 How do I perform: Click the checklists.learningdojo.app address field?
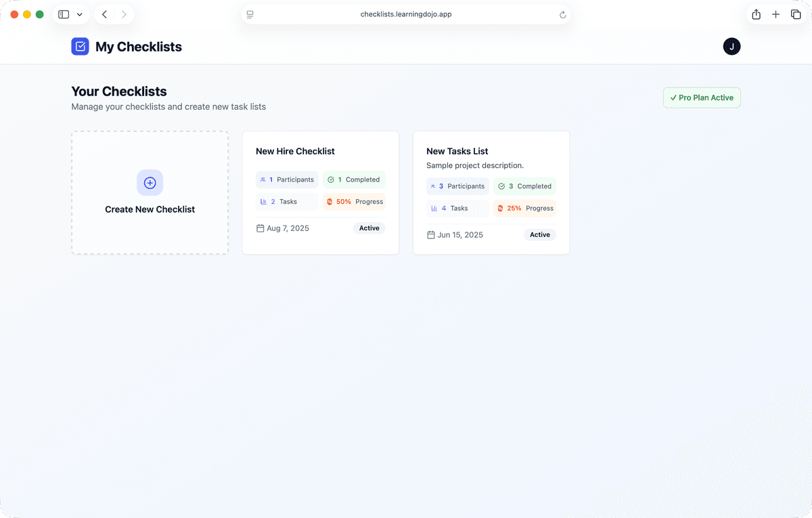pyautogui.click(x=406, y=14)
